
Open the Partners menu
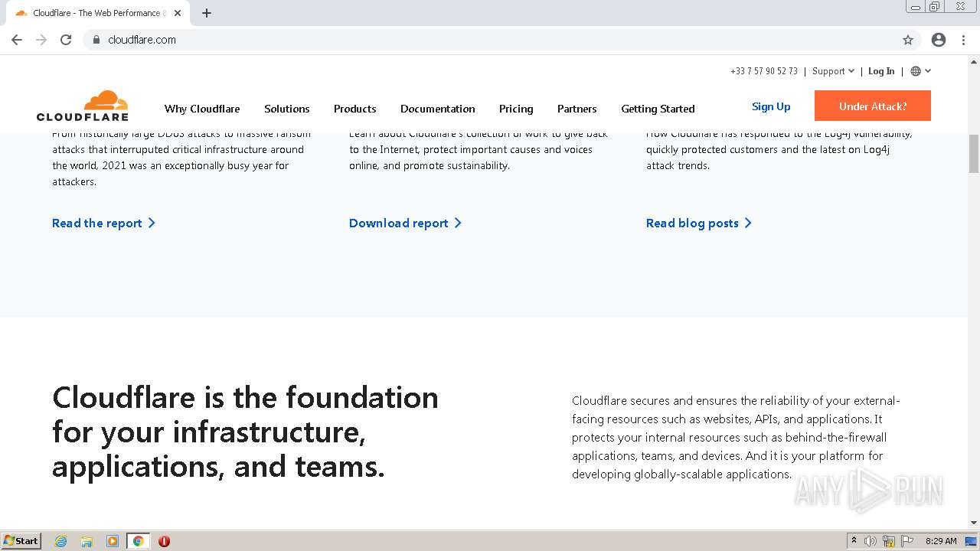[x=577, y=109]
